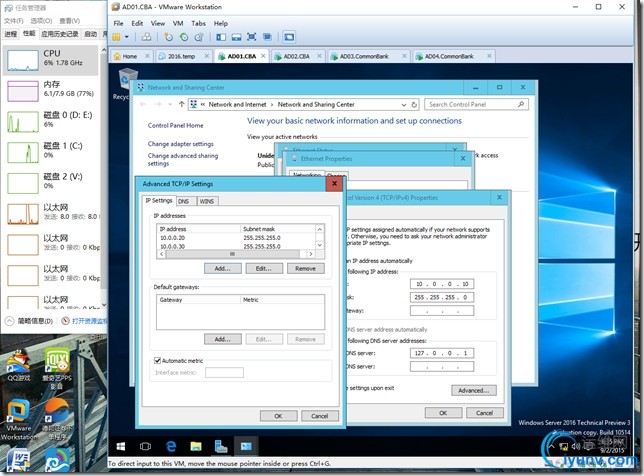Click the up arrow in Network and Sharing Center
This screenshot has width=644, height=476.
182,104
